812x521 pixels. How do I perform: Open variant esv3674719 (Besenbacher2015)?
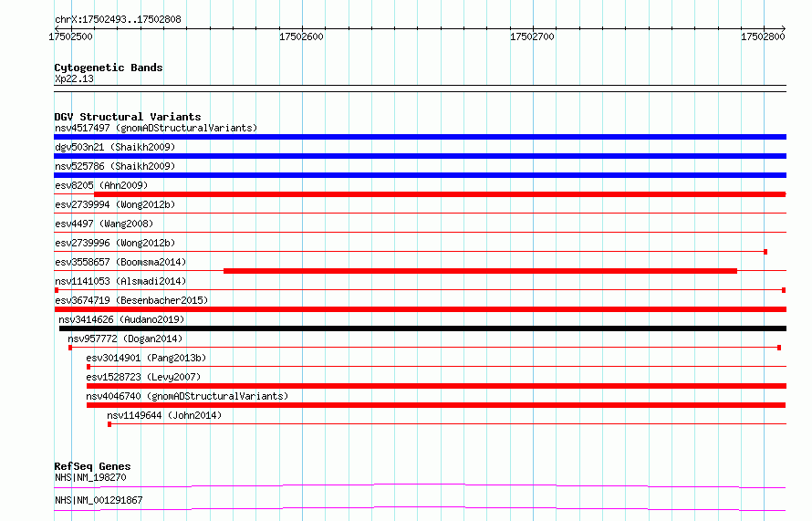(131, 300)
